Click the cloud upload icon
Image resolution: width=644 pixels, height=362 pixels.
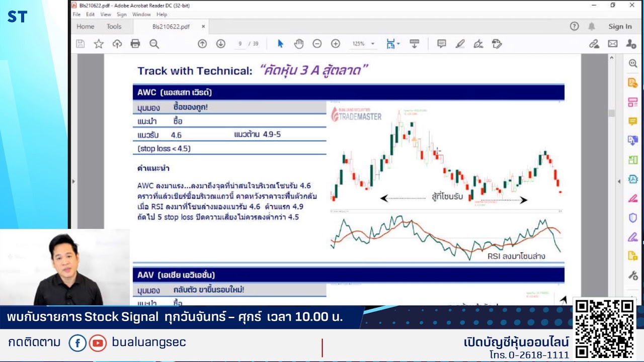(117, 44)
